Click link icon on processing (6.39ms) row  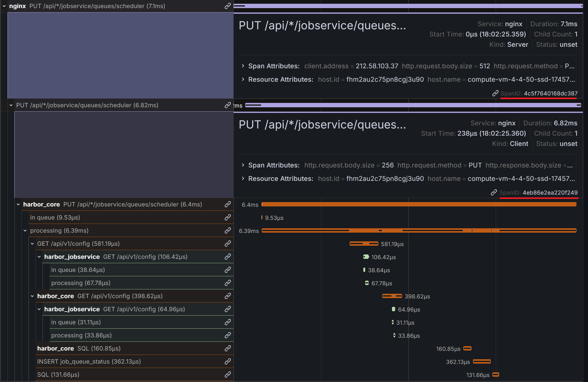coord(228,230)
